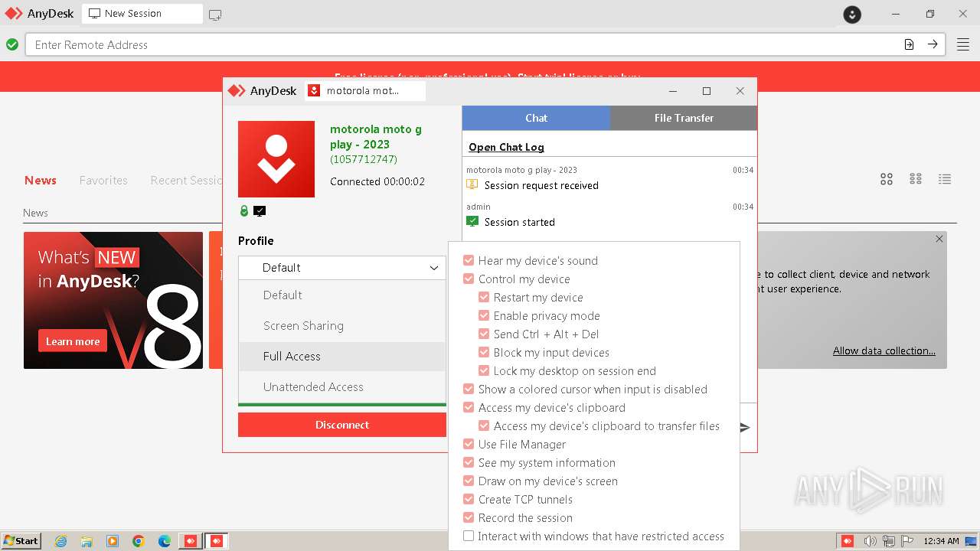This screenshot has width=980, height=551.
Task: Click the dark download badge icon
Action: point(852,14)
